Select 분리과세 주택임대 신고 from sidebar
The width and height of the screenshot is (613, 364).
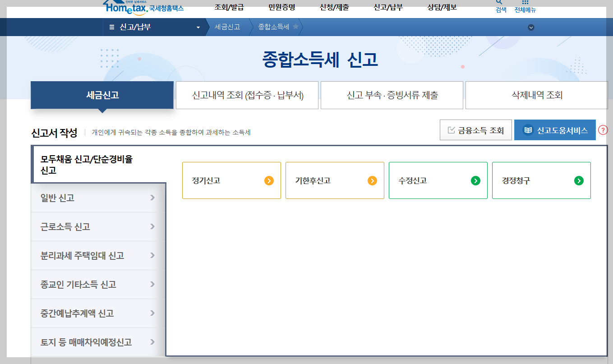(x=96, y=255)
